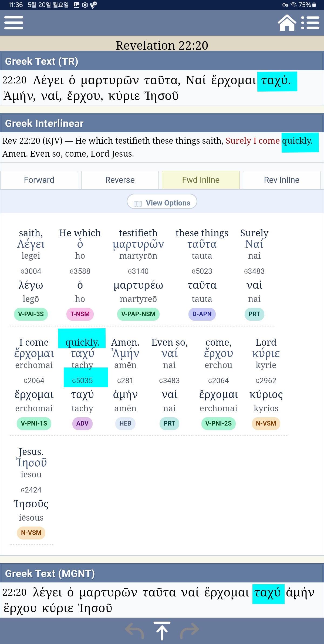Viewport: 324px width, 644px height.
Task: Tap the root word μαρτυρέω
Action: pos(138,285)
